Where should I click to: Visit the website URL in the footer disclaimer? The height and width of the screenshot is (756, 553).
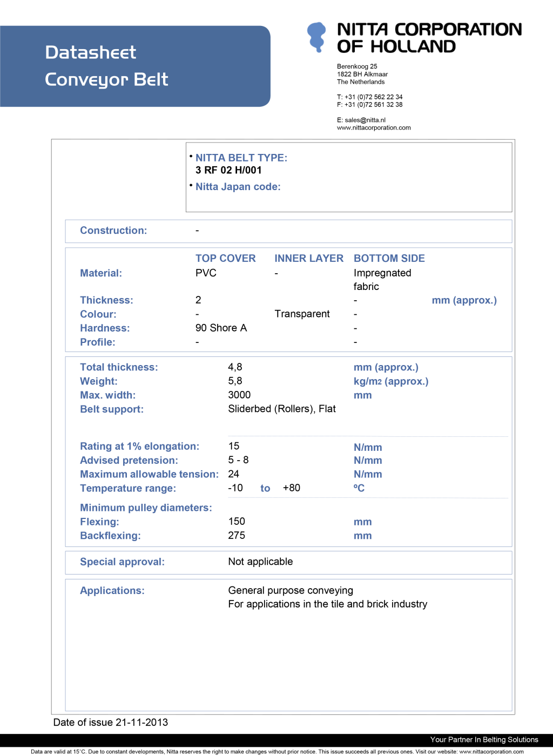coord(491,752)
